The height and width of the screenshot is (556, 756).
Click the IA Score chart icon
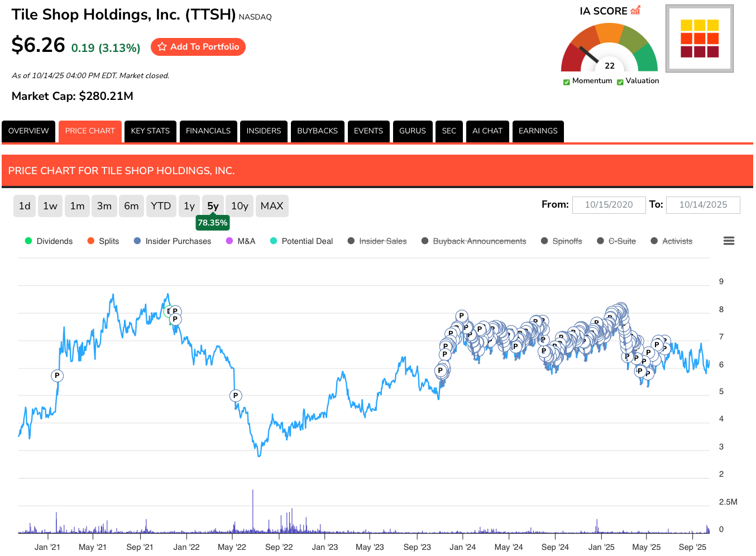635,11
